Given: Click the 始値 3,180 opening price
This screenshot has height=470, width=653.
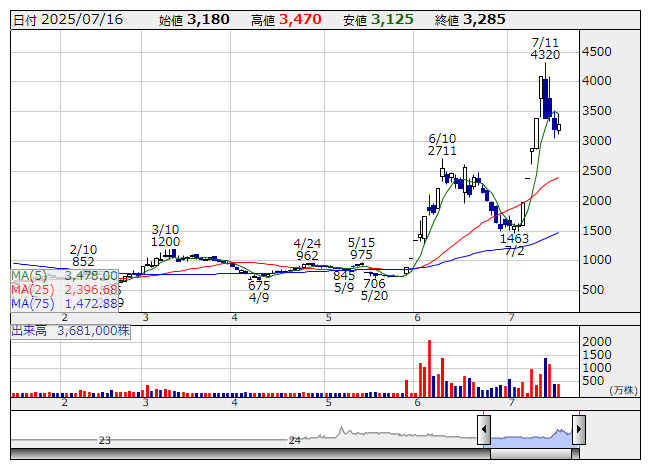Looking at the screenshot, I should point(194,19).
